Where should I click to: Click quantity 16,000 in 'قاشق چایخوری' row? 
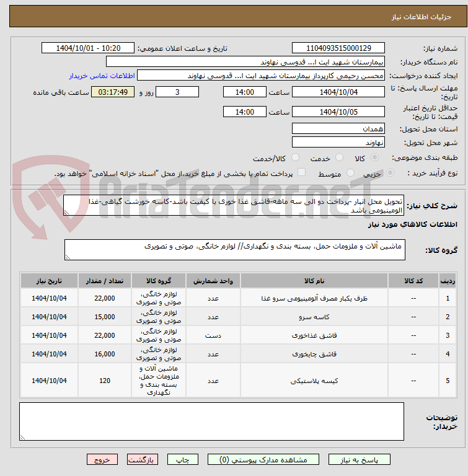tap(105, 354)
